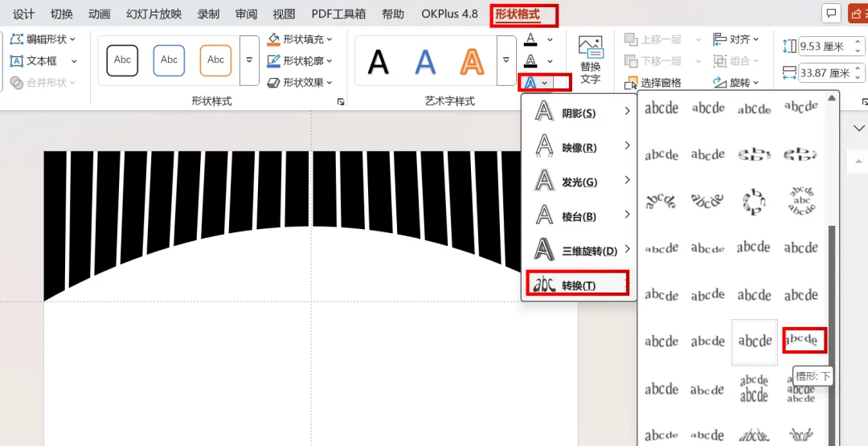The image size is (868, 446).
Task: Select the circular ring text transform thumbnail
Action: [755, 202]
